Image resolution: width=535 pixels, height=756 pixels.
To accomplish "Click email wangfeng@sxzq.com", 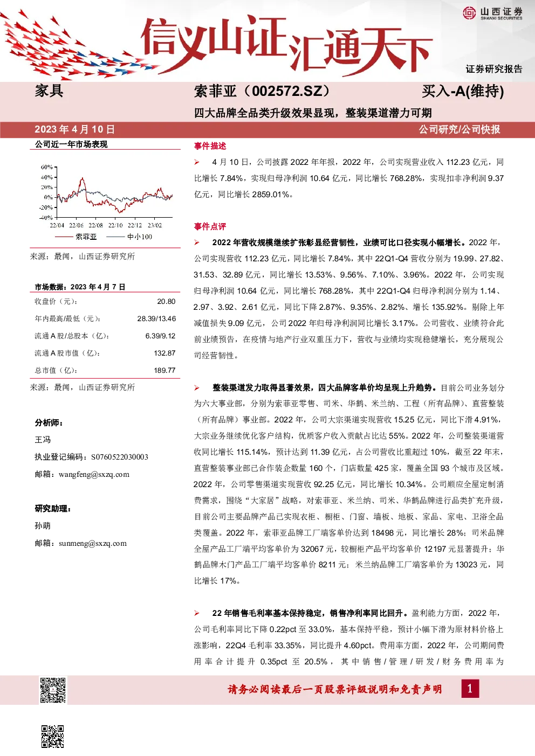I will tap(94, 474).
